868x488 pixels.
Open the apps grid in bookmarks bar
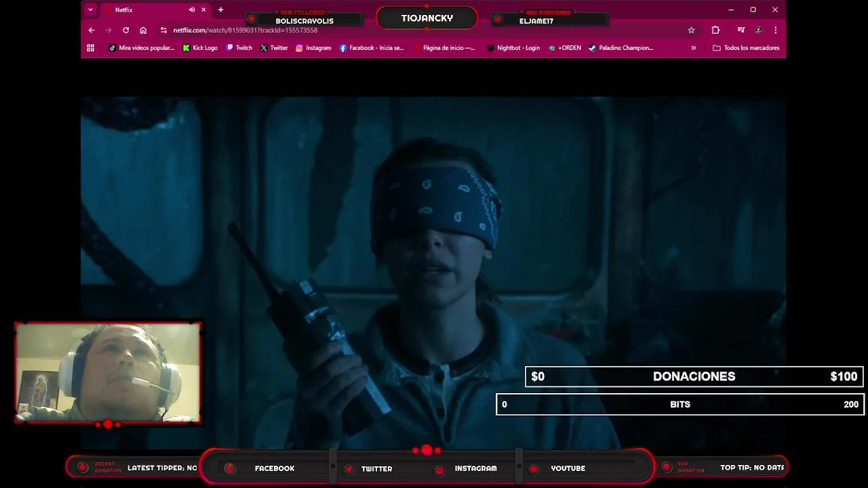click(90, 48)
